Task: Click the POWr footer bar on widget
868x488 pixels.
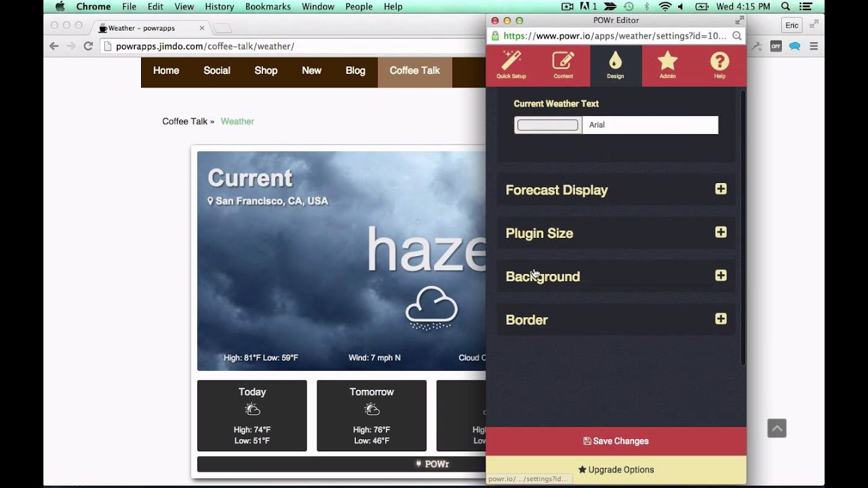Action: [x=341, y=464]
